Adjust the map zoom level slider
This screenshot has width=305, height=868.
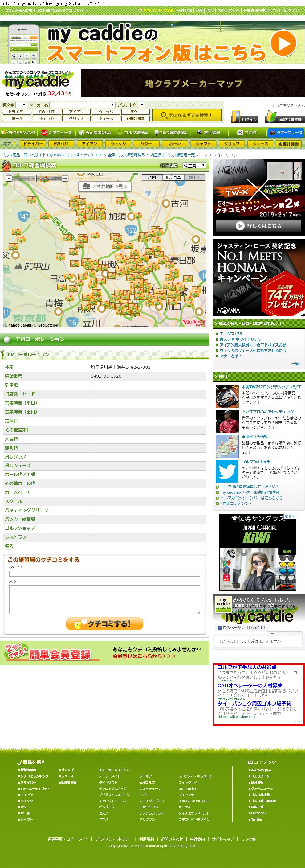click(x=35, y=178)
